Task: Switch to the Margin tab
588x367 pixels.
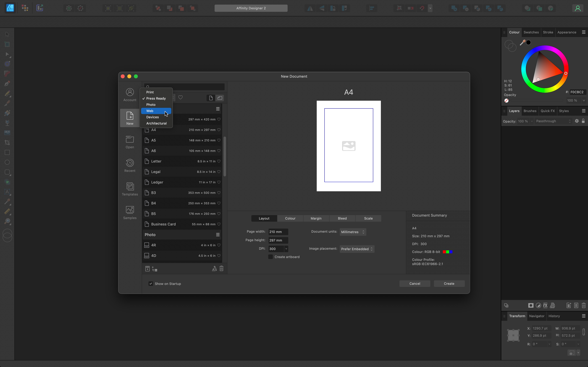Action: click(316, 218)
